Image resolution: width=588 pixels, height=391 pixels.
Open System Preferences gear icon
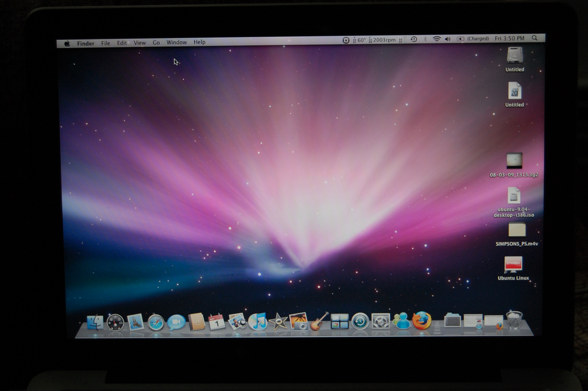[381, 322]
